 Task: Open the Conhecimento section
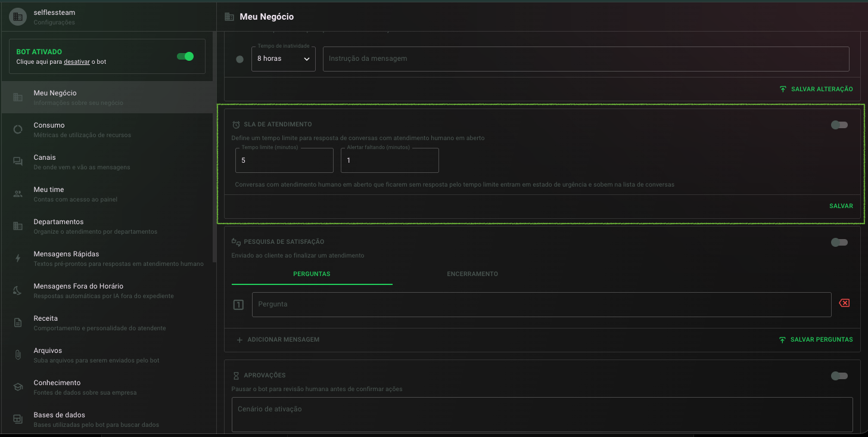(107, 387)
